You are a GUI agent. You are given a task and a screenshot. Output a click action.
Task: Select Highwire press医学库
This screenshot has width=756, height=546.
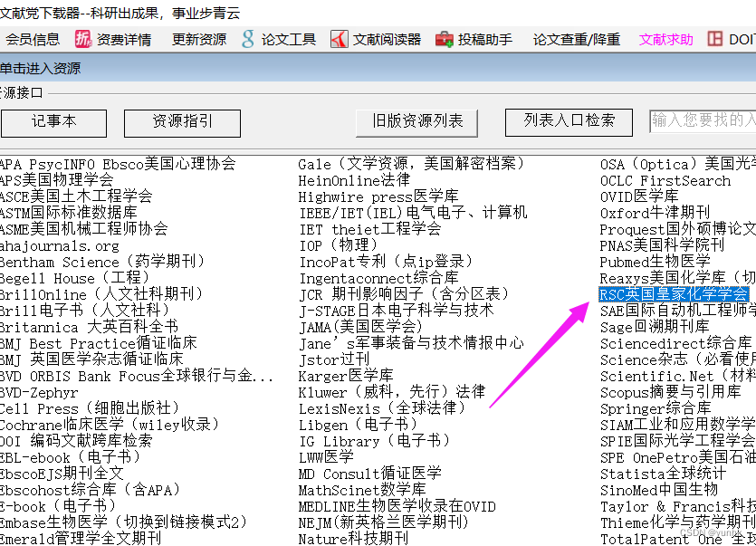[378, 196]
